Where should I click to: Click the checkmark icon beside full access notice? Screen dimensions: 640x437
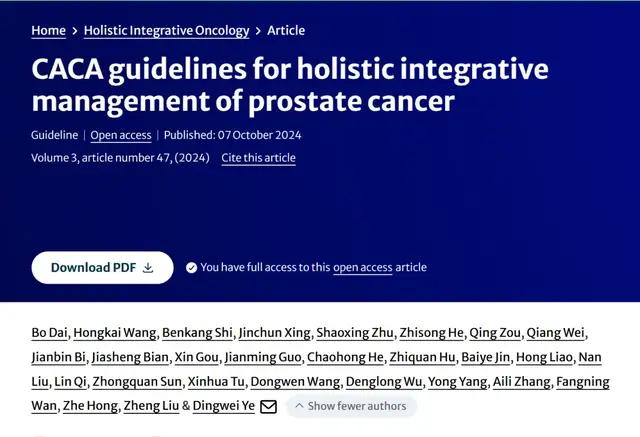click(192, 267)
